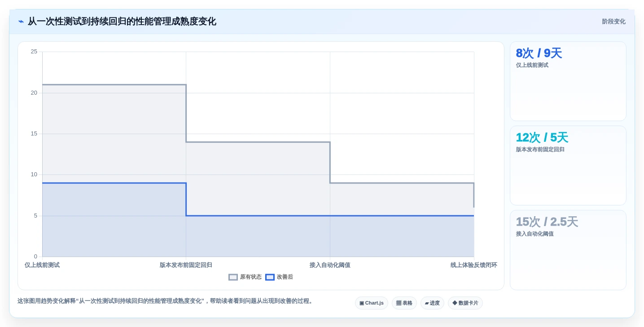Click the y-axis value 25
The image size is (644, 327).
point(34,52)
